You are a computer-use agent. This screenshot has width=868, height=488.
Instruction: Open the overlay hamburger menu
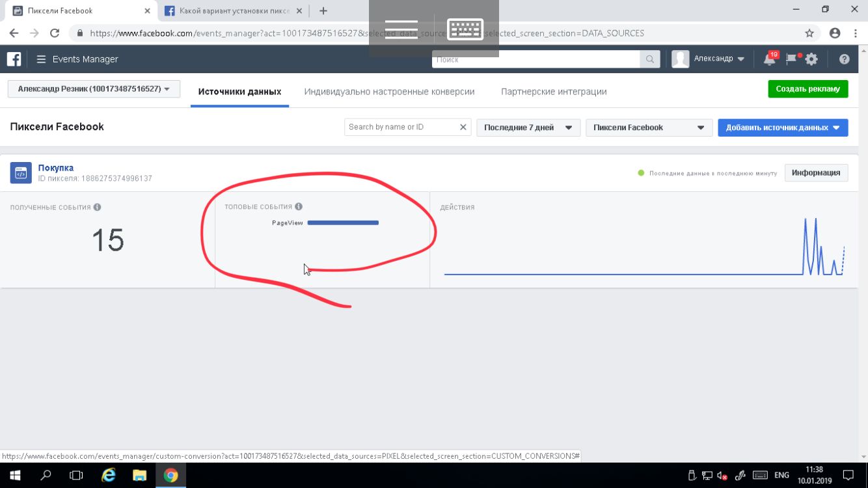tap(401, 29)
